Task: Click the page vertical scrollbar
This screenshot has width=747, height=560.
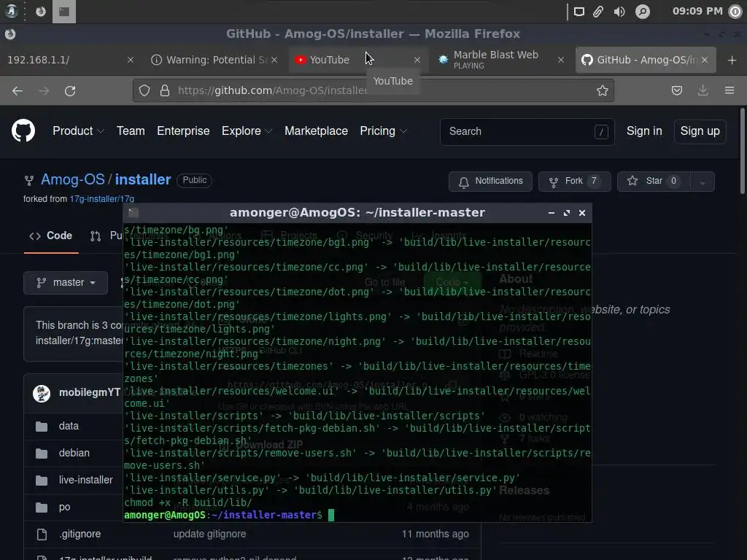Action: coord(742,152)
